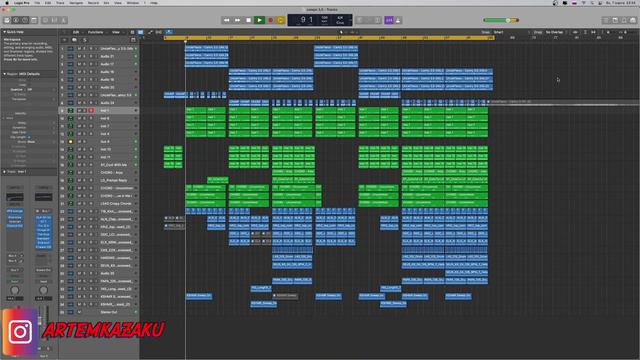Open the Loop Browser button
The image size is (640, 360).
624,20
